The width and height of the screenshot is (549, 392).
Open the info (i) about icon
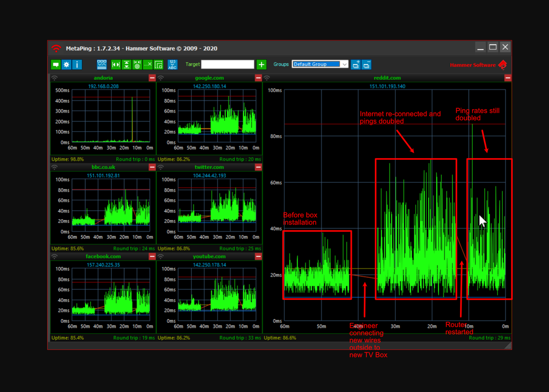[77, 65]
